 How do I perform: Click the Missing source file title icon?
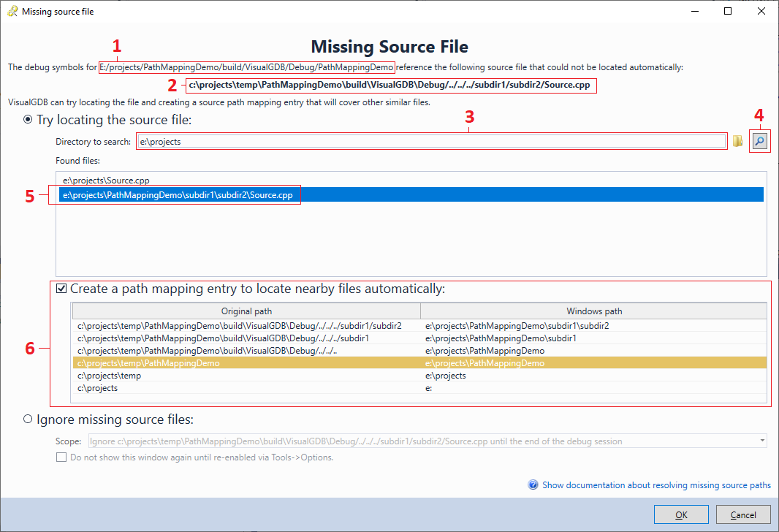(x=12, y=12)
